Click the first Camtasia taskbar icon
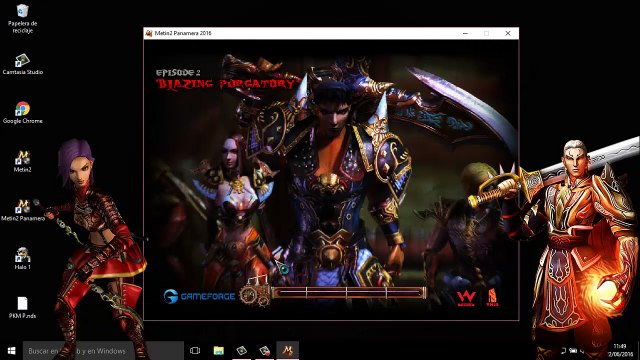Viewport: 640px width, 360px height. [242, 351]
